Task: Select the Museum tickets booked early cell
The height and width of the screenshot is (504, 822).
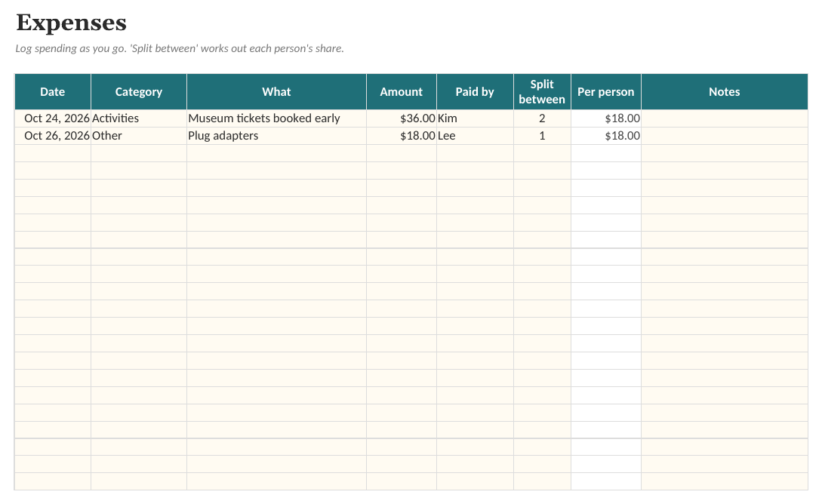Action: pos(276,118)
